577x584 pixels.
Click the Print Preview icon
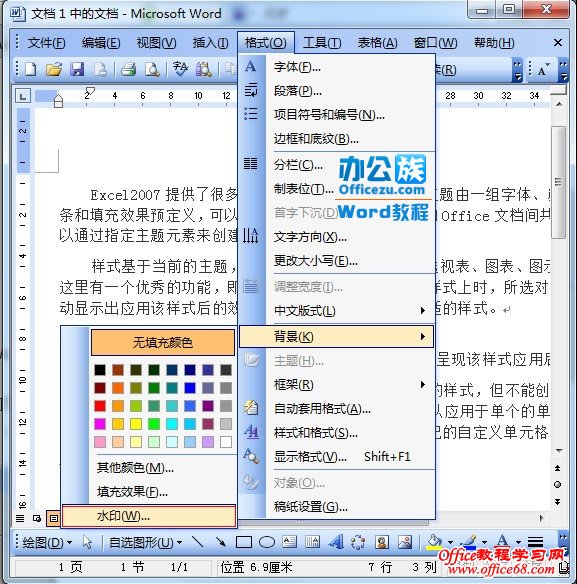coord(152,69)
